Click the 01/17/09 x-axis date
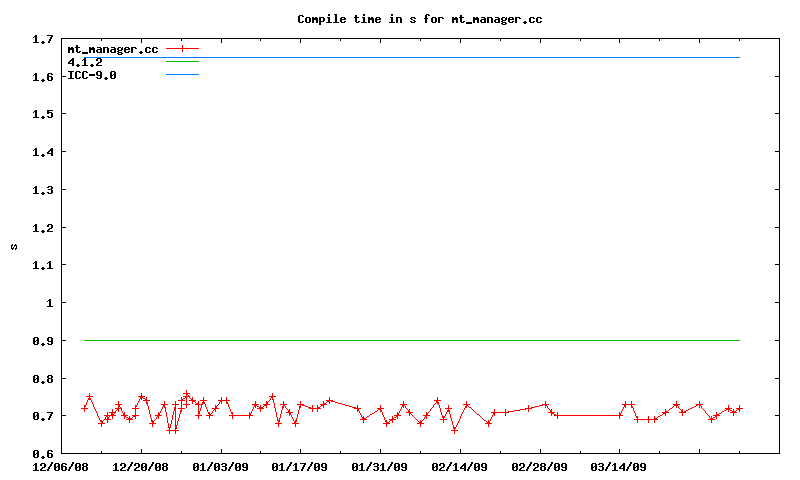This screenshot has width=800, height=480. 300,466
